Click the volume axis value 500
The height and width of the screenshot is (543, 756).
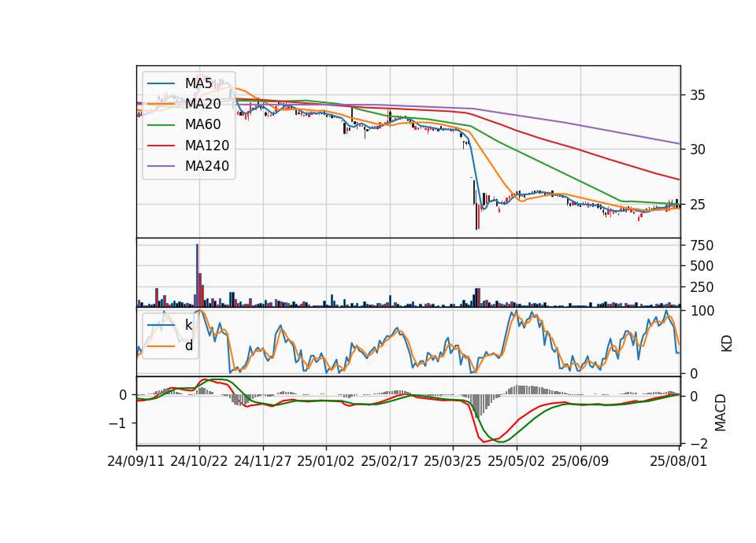pyautogui.click(x=702, y=266)
